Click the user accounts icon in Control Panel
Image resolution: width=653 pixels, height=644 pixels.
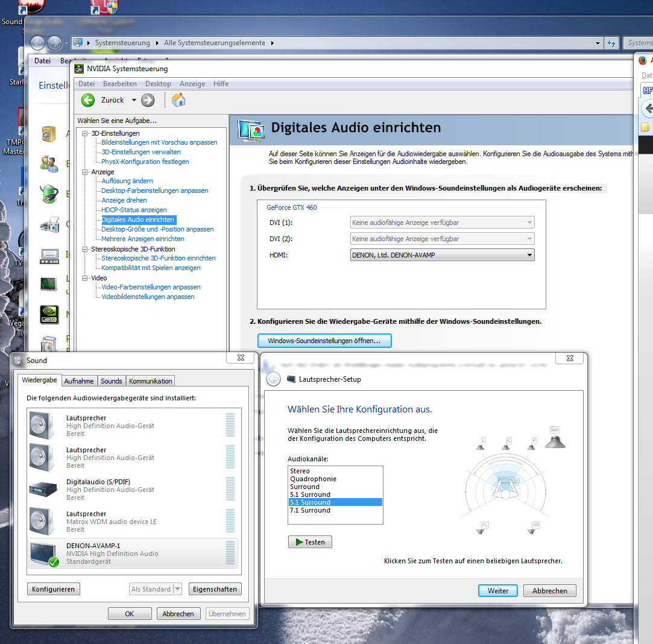pos(49,163)
